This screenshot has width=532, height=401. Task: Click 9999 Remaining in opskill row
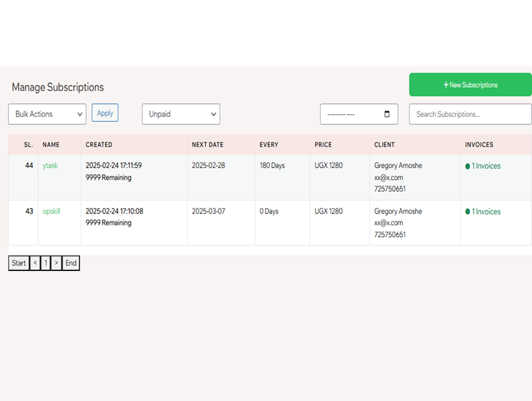click(x=108, y=223)
